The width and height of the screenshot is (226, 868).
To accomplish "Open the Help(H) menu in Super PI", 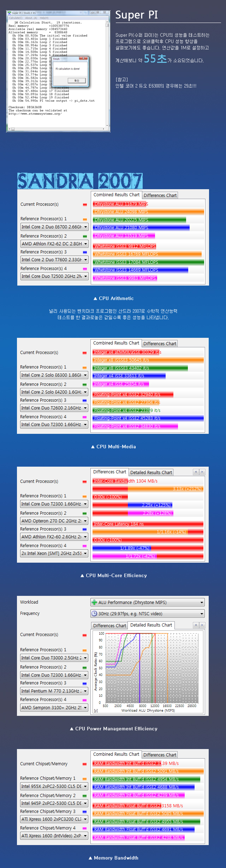I will pyautogui.click(x=44, y=18).
